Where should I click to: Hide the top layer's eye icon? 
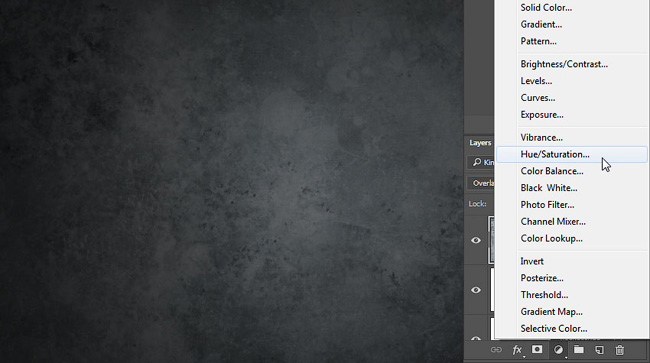click(476, 240)
